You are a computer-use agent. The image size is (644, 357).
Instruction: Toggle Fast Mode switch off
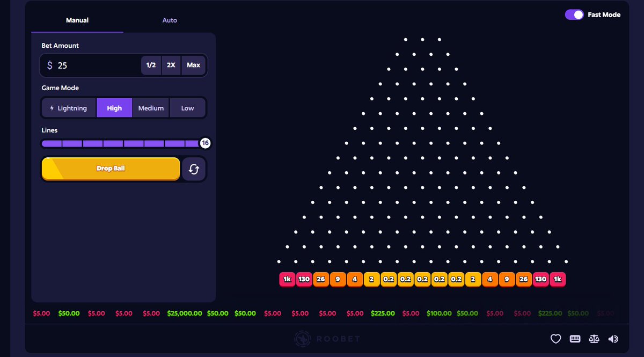[574, 14]
